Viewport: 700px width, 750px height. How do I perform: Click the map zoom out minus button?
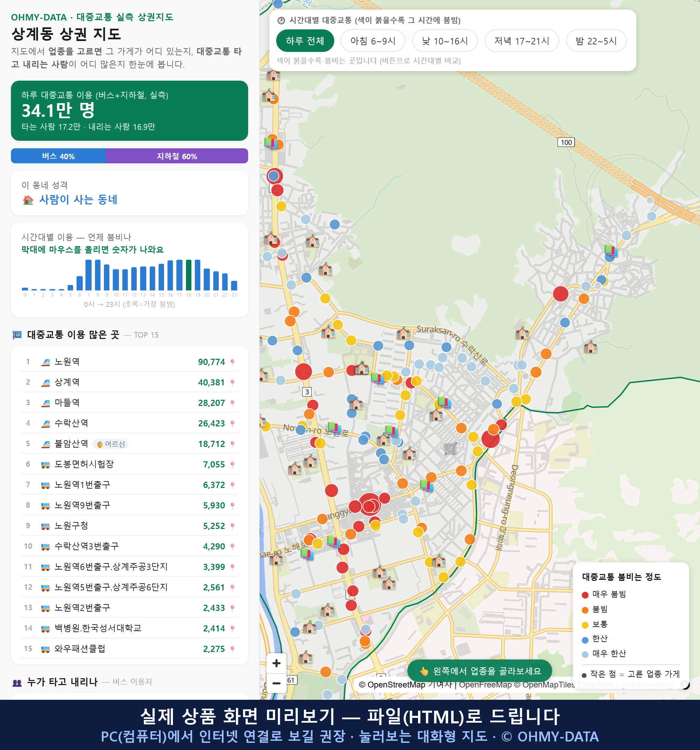tap(276, 683)
